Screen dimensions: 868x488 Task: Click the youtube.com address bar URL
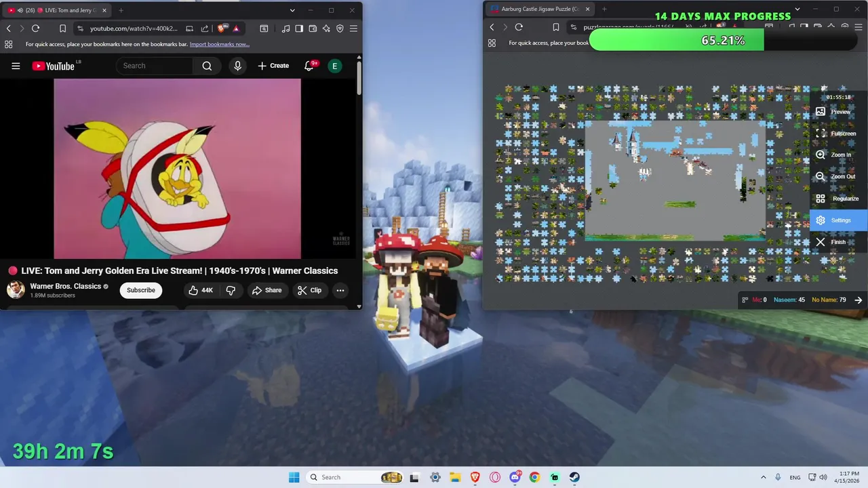(x=134, y=28)
